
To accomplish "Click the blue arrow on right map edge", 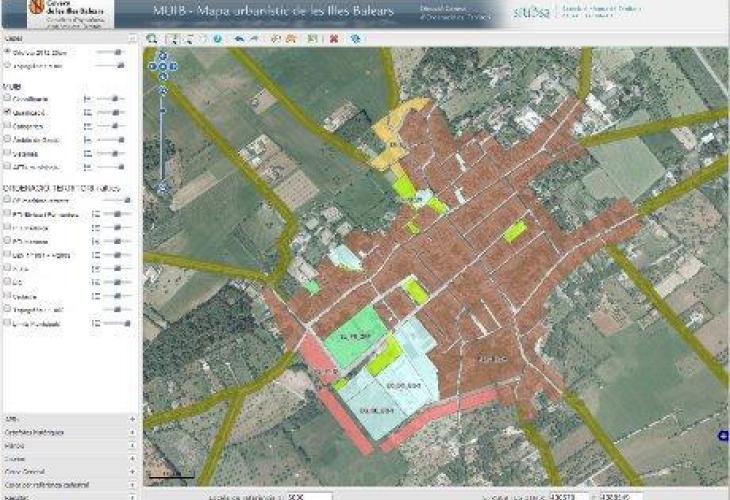I will point(723,435).
